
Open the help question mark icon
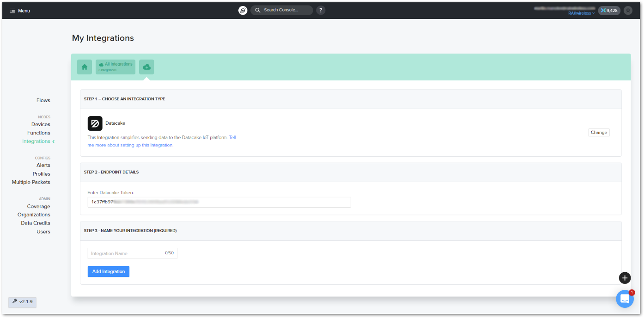(321, 10)
